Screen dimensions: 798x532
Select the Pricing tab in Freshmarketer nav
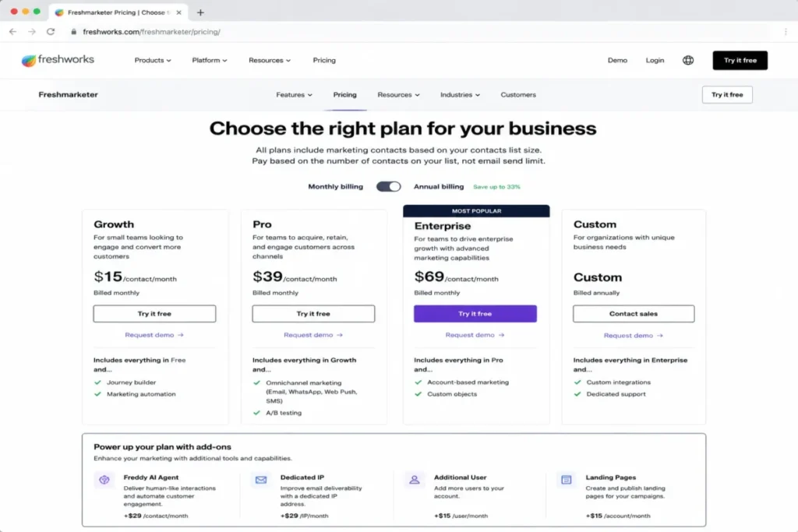[x=344, y=94]
